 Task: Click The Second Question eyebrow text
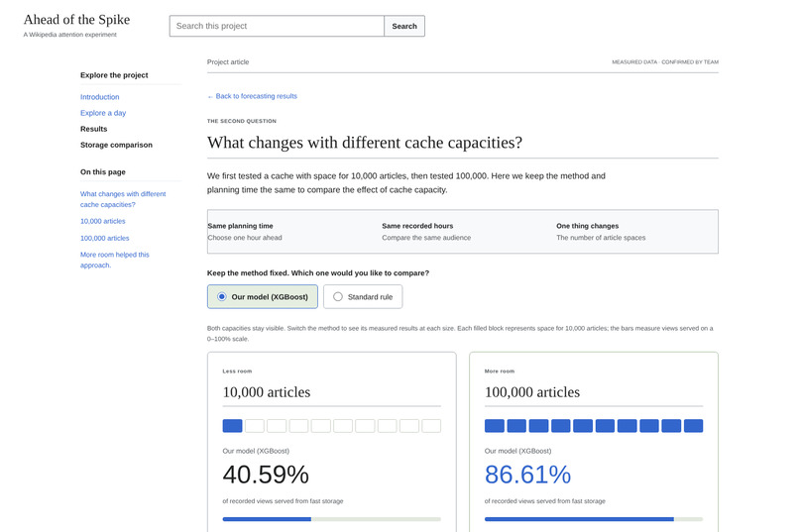point(242,121)
